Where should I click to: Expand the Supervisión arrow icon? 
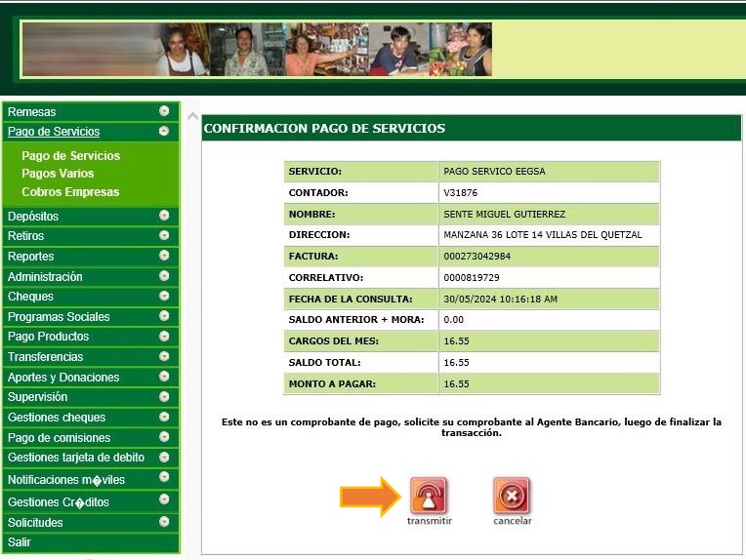[x=164, y=397]
